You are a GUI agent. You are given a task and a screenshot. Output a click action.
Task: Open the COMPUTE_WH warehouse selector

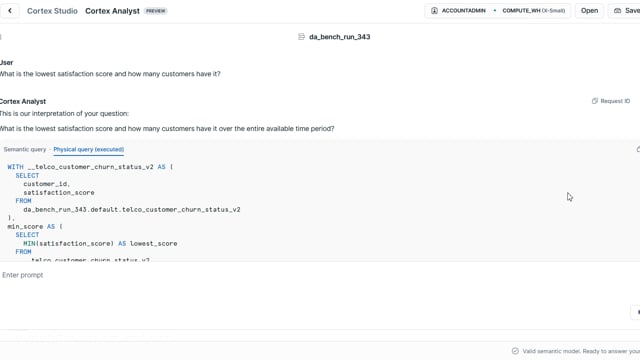(533, 11)
